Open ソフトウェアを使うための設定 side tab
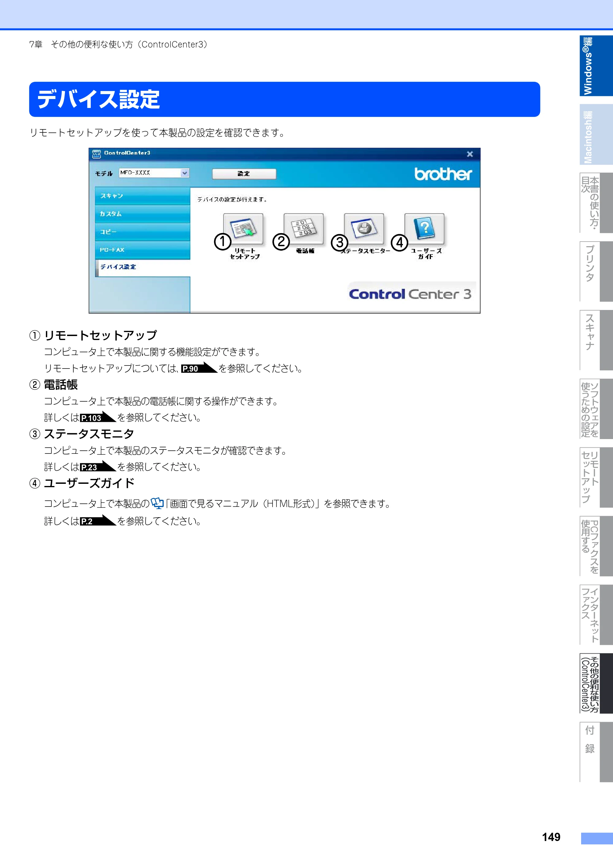The width and height of the screenshot is (613, 868). click(x=596, y=409)
